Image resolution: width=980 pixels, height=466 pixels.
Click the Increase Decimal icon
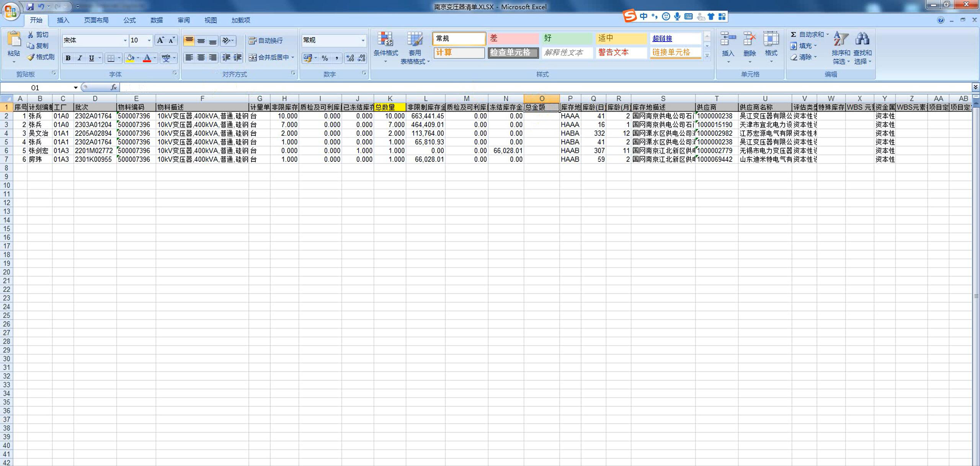click(350, 58)
